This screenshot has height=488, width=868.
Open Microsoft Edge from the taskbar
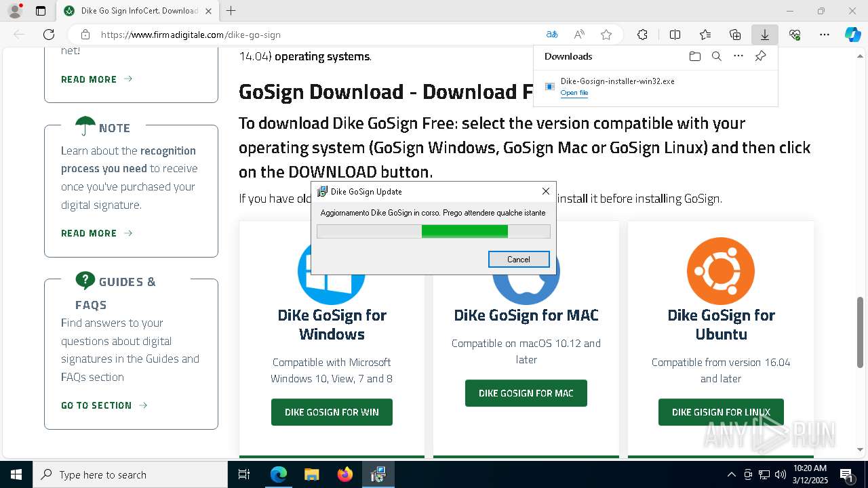pos(279,474)
